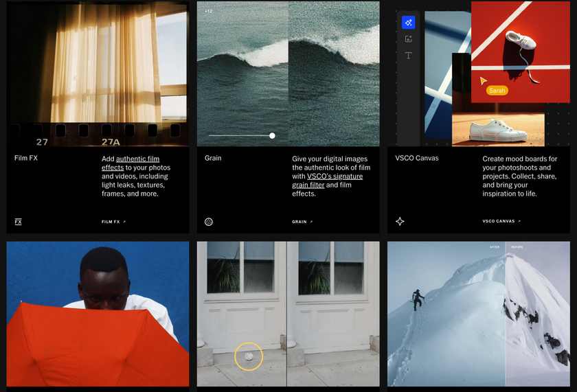Viewport: 577px width, 392px height.
Task: Click the AFTER label on the mountain image
Action: coord(495,246)
